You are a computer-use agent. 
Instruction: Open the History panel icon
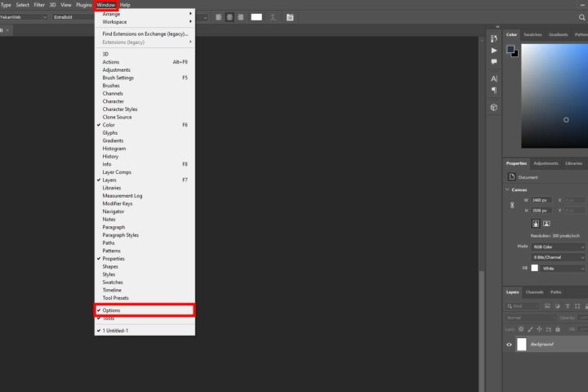[494, 38]
